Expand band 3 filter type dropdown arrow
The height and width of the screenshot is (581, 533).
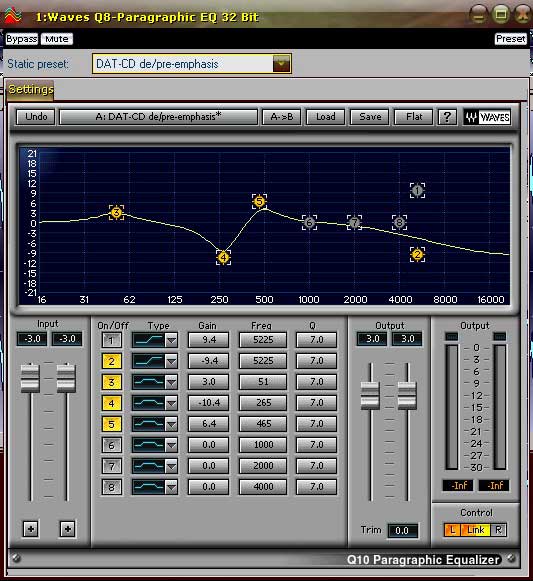tap(171, 382)
